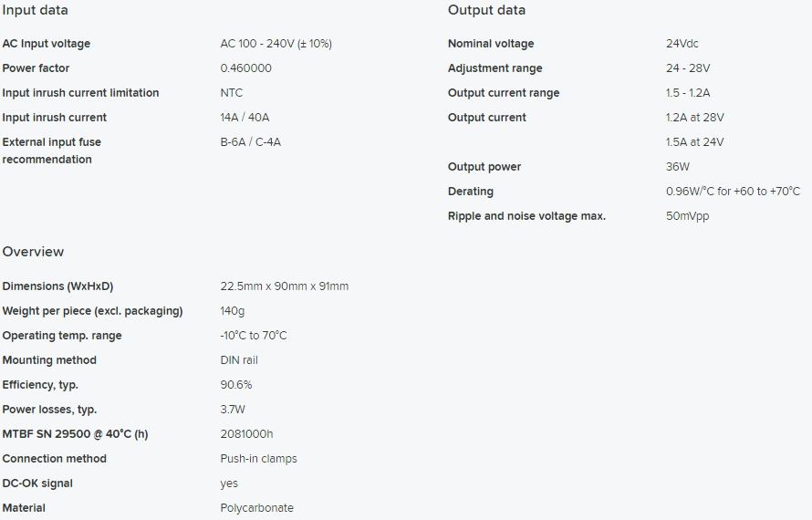
Task: Click the Derating 0.96W/°C value
Action: pos(733,191)
